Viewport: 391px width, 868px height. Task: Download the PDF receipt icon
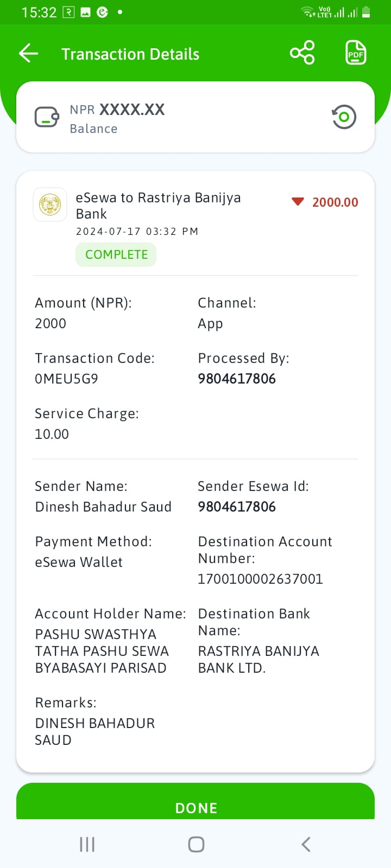[x=356, y=53]
